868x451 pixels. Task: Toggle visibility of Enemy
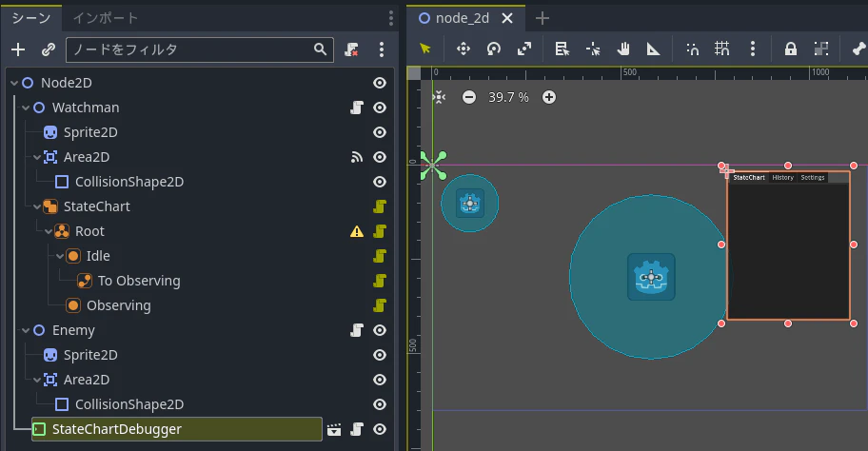point(379,330)
